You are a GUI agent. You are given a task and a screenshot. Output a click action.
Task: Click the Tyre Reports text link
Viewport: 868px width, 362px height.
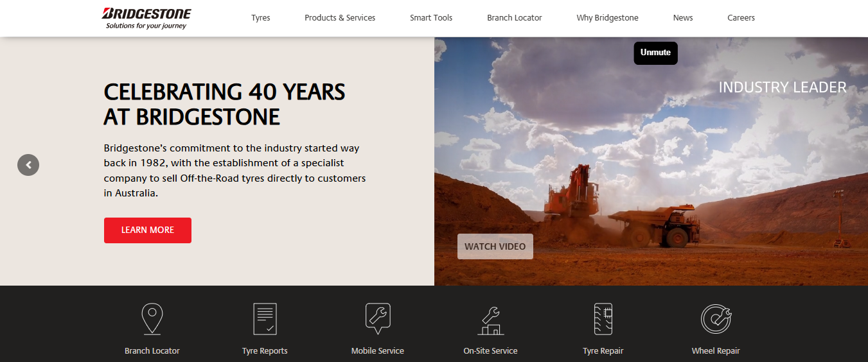pyautogui.click(x=265, y=351)
